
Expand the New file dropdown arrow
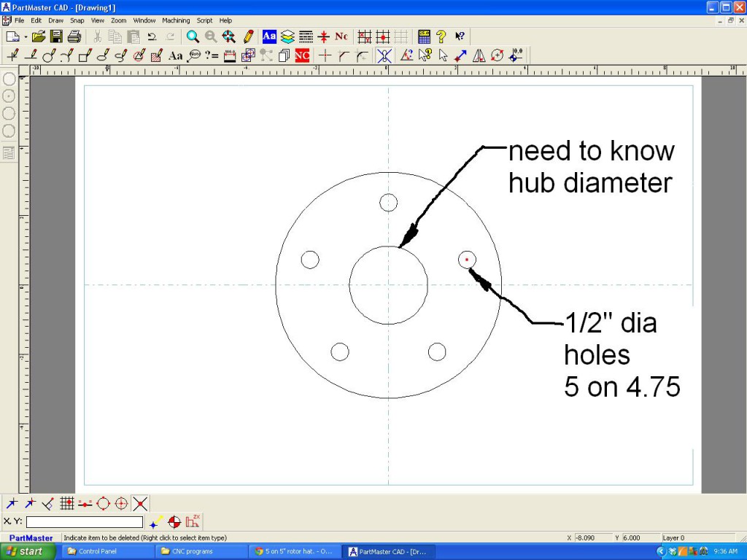(26, 36)
